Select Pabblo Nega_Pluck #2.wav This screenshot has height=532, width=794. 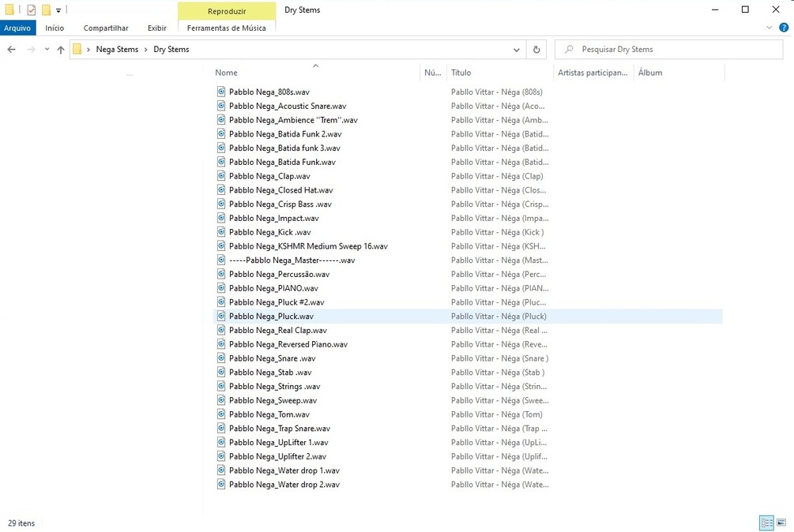tap(277, 302)
